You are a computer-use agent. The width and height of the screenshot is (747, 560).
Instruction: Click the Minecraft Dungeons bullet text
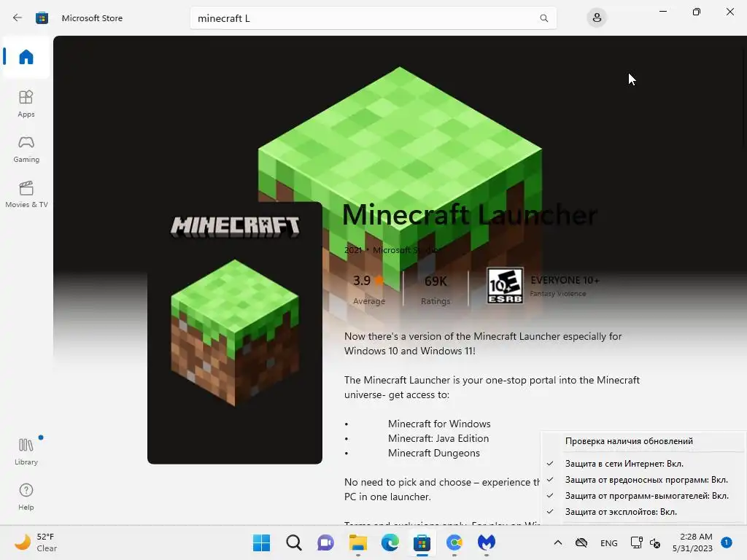(434, 454)
